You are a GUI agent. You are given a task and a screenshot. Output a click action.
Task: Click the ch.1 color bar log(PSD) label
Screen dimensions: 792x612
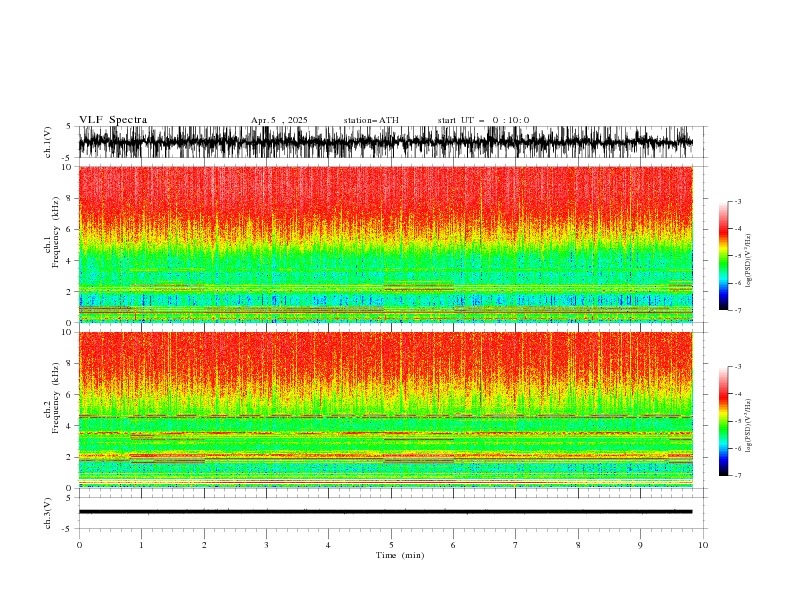coord(748,261)
